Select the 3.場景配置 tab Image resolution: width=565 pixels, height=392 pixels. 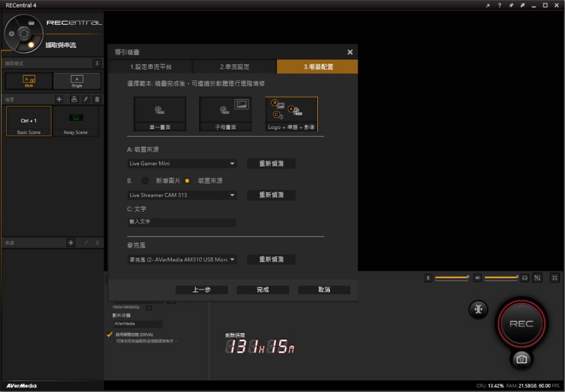click(x=317, y=67)
